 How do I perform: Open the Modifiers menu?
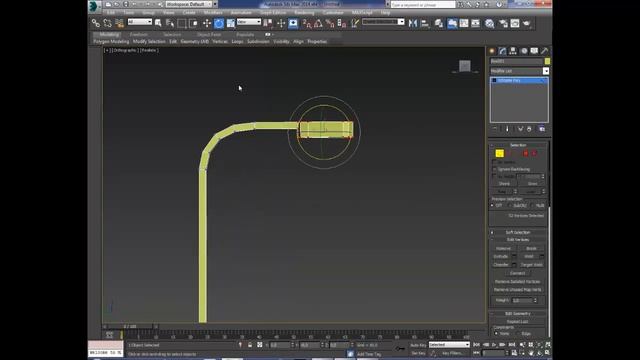pyautogui.click(x=213, y=13)
